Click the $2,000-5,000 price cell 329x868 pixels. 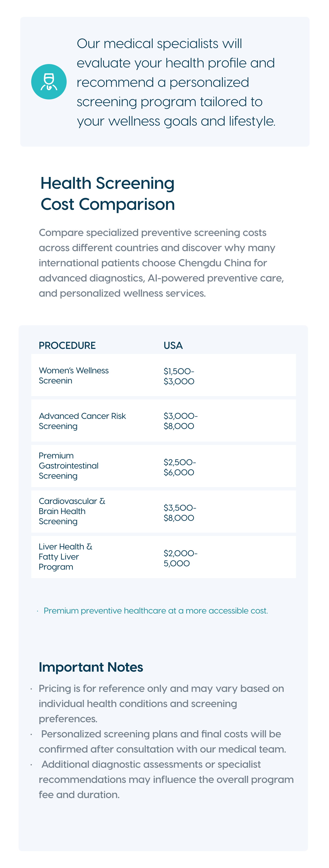(x=181, y=558)
